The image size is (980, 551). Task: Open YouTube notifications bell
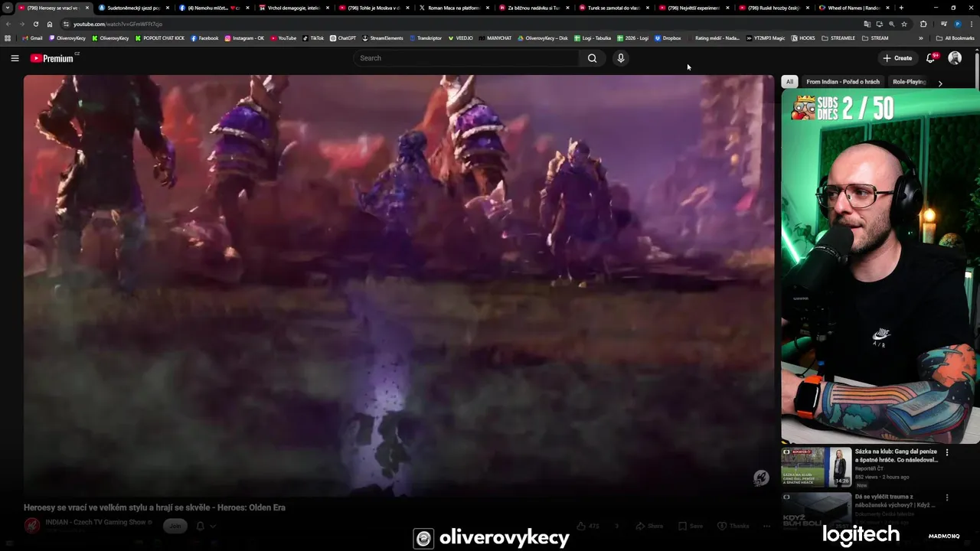(x=931, y=58)
